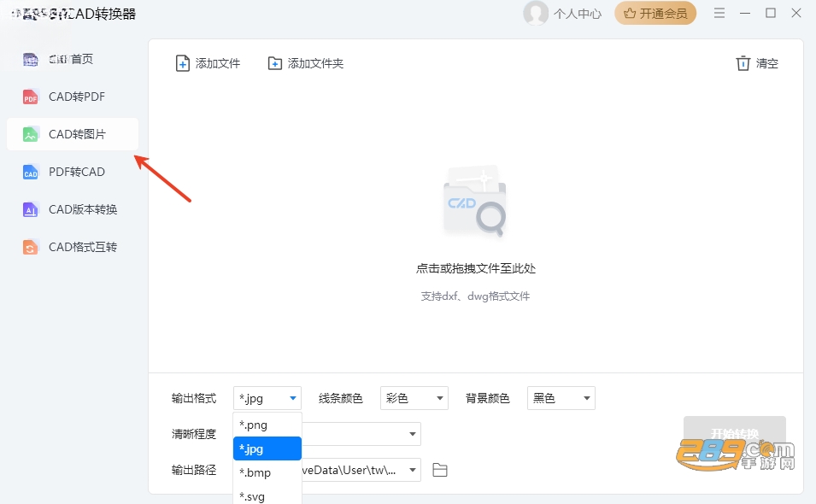Open the 线条颜色 彩色 dropdown
816x504 pixels.
[414, 398]
